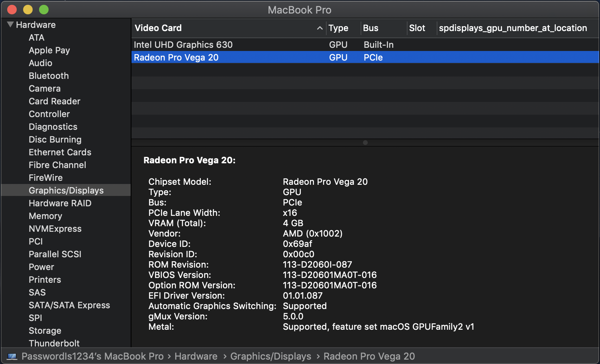600x364 pixels.
Task: Select PCI in the sidebar
Action: (x=36, y=241)
